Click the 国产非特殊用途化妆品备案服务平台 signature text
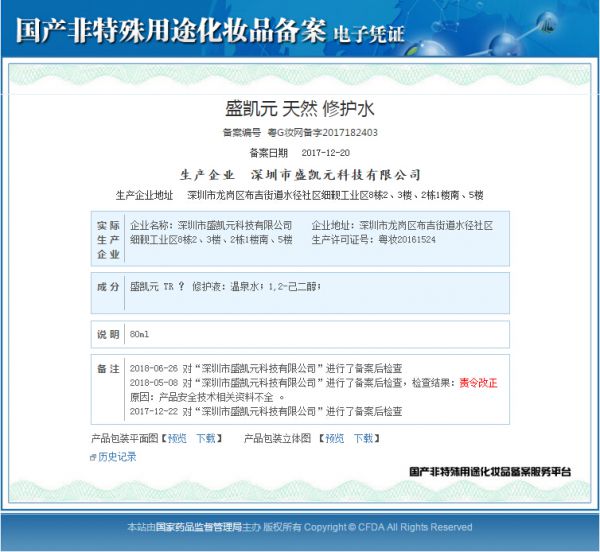600x552 pixels. [x=490, y=472]
